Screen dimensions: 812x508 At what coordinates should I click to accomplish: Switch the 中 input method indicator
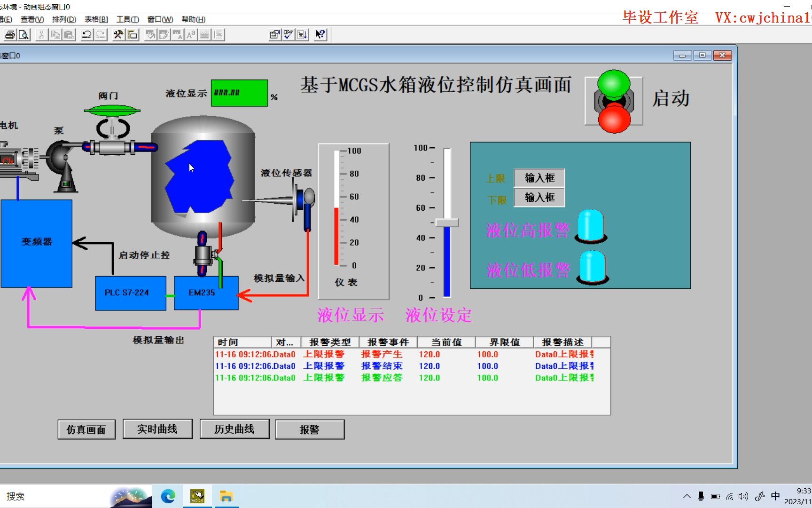[775, 496]
